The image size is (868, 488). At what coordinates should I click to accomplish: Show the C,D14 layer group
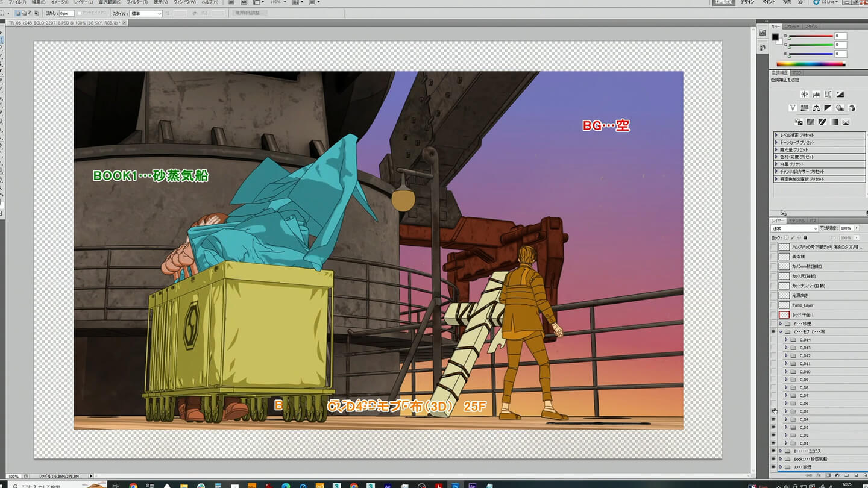(773, 340)
